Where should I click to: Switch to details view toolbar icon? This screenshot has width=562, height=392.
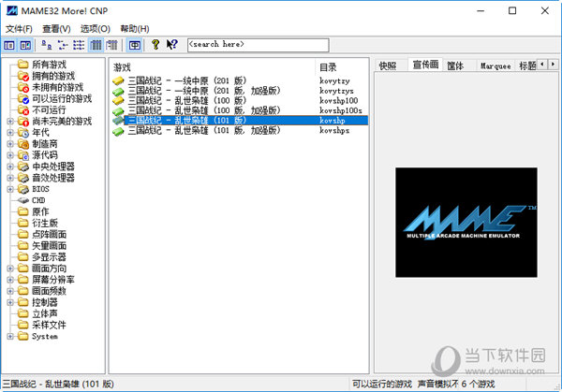tap(96, 45)
